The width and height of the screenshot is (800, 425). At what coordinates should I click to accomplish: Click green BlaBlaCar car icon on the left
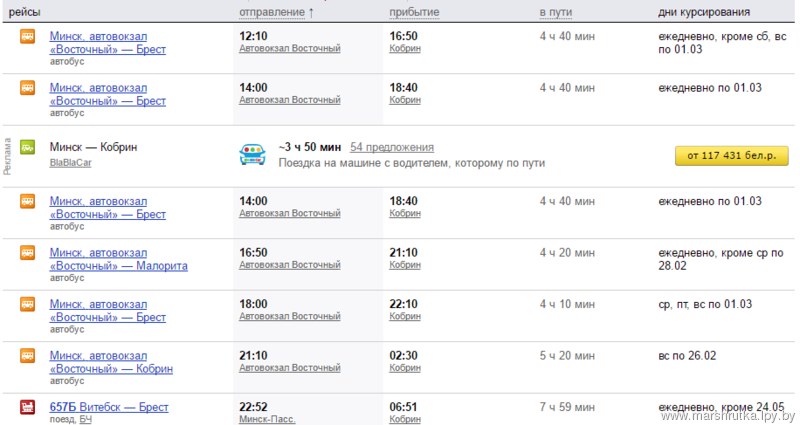click(28, 147)
